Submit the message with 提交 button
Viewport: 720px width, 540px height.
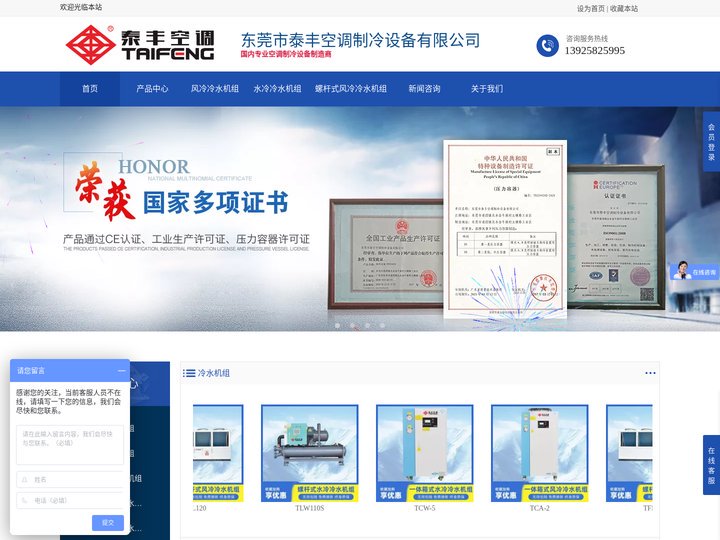tap(108, 523)
